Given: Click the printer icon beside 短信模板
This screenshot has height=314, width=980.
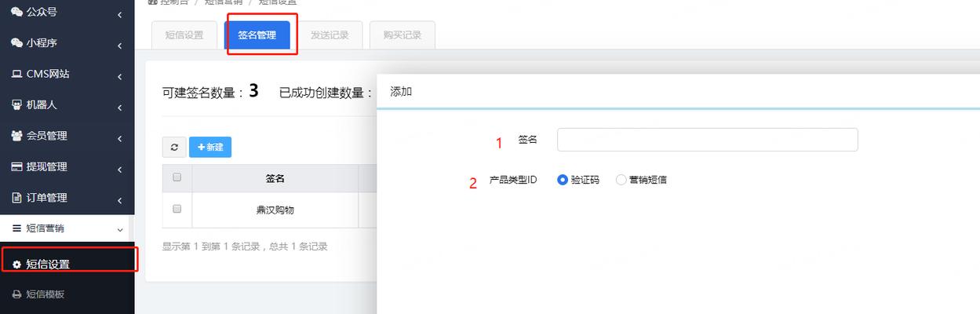Looking at the screenshot, I should (x=16, y=294).
